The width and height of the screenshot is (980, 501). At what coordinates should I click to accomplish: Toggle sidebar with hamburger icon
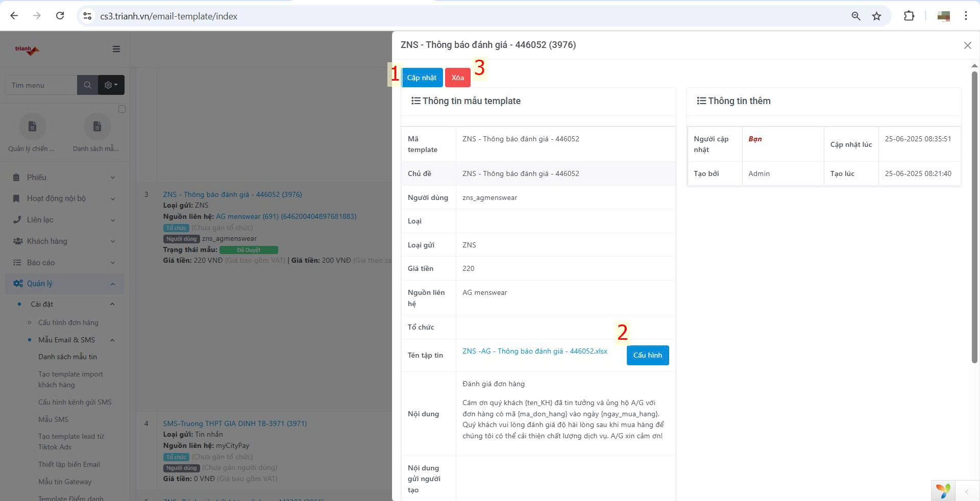point(116,49)
